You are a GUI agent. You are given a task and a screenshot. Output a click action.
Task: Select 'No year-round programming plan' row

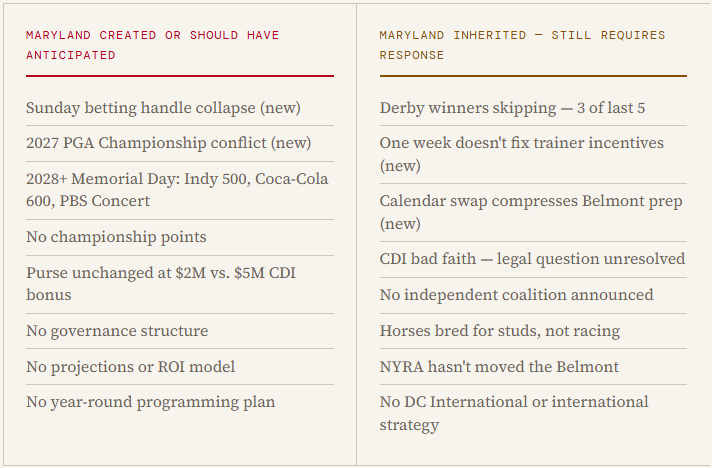pos(180,402)
